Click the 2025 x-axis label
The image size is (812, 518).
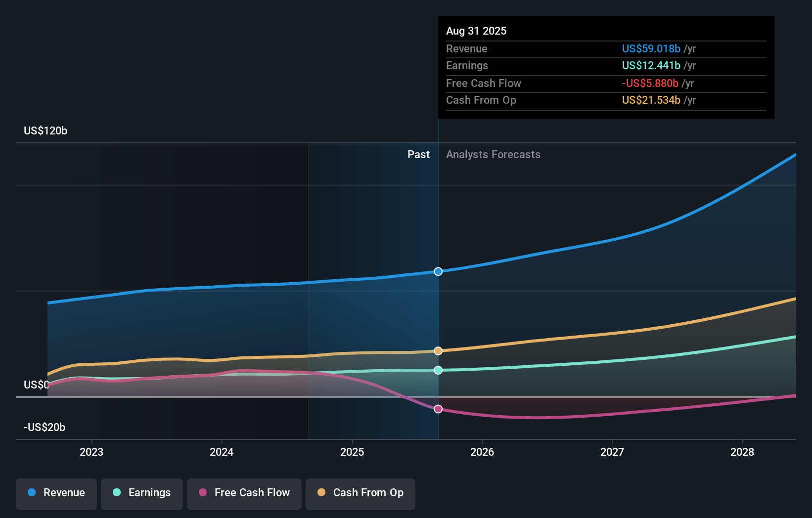click(x=352, y=452)
